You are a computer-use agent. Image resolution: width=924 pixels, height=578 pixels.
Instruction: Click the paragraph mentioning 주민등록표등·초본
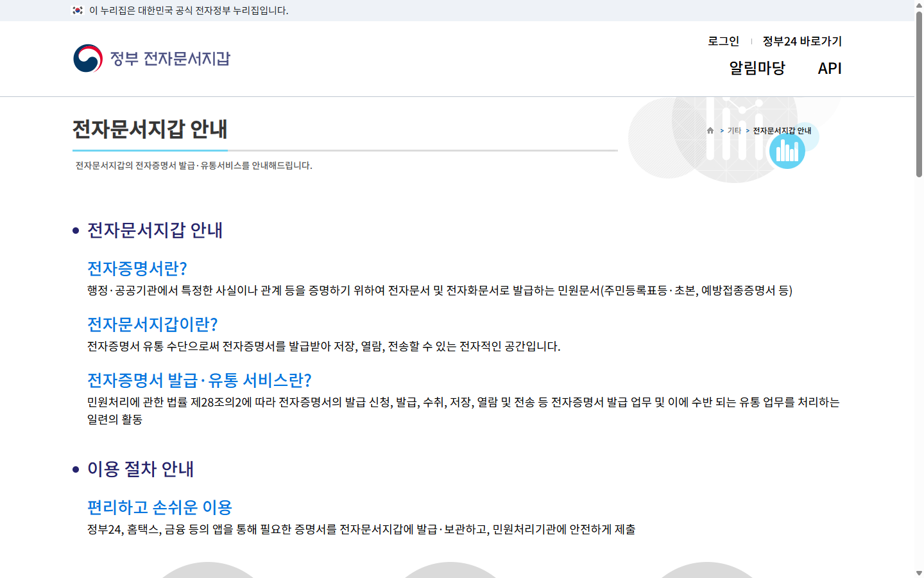point(440,290)
